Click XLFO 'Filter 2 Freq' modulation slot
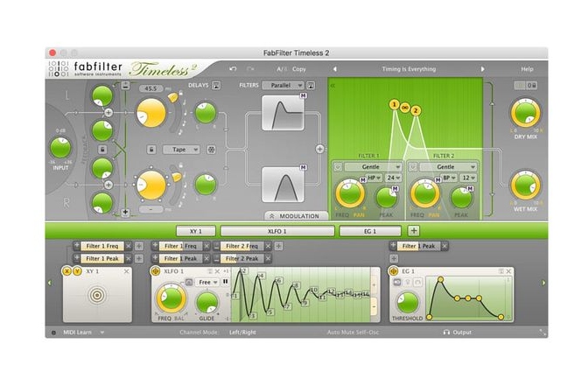The height and width of the screenshot is (385, 588). 241,246
